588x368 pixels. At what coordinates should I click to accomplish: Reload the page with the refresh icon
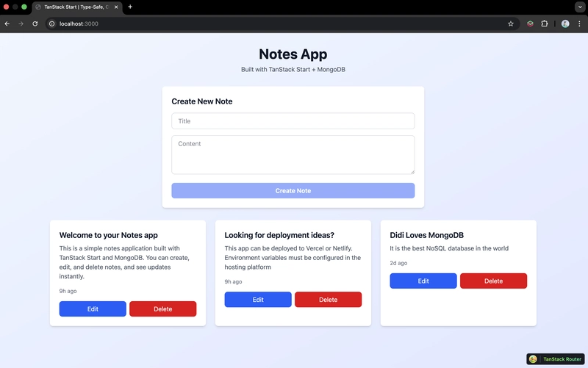pos(35,24)
